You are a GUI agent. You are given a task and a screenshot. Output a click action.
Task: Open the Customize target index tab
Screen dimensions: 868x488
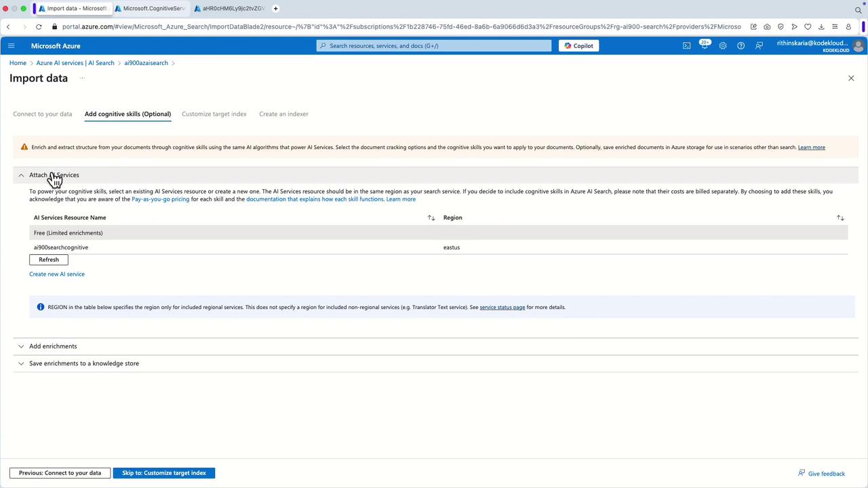point(214,114)
